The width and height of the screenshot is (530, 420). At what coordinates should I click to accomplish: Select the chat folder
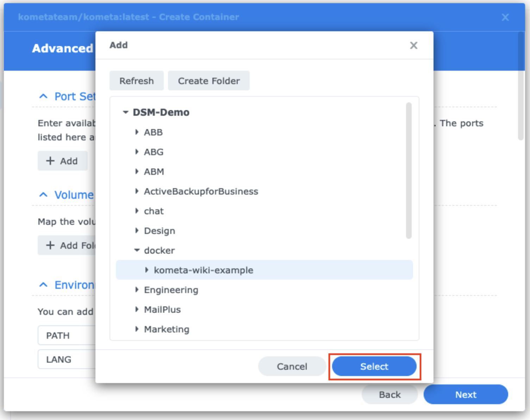click(x=154, y=211)
